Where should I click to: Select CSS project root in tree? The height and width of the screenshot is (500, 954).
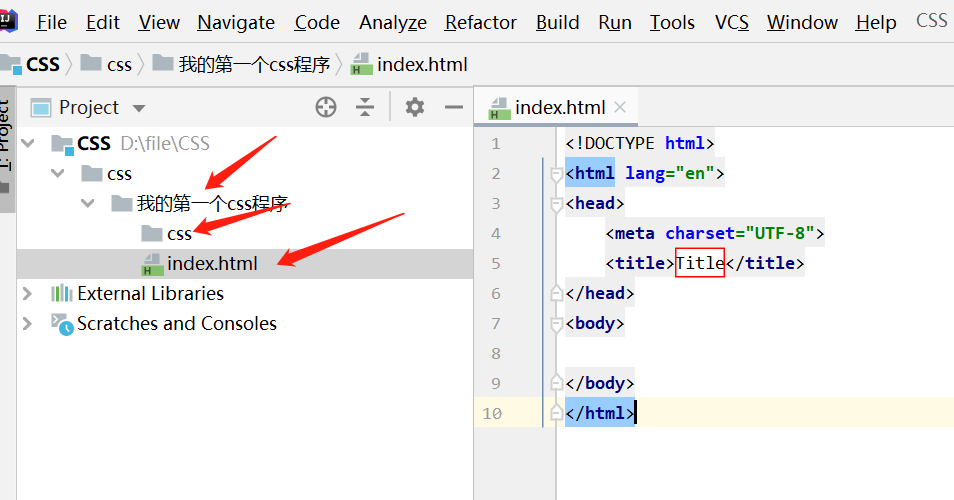click(94, 144)
